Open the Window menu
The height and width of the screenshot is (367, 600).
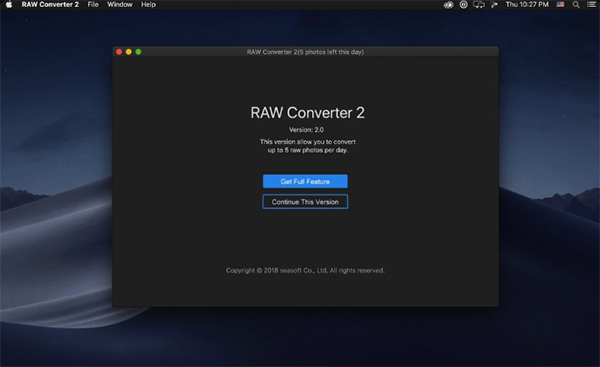click(x=120, y=5)
